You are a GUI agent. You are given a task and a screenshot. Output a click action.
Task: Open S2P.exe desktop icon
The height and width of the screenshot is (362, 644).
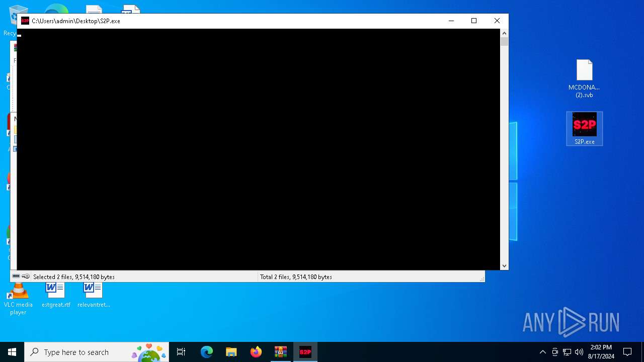tap(584, 129)
